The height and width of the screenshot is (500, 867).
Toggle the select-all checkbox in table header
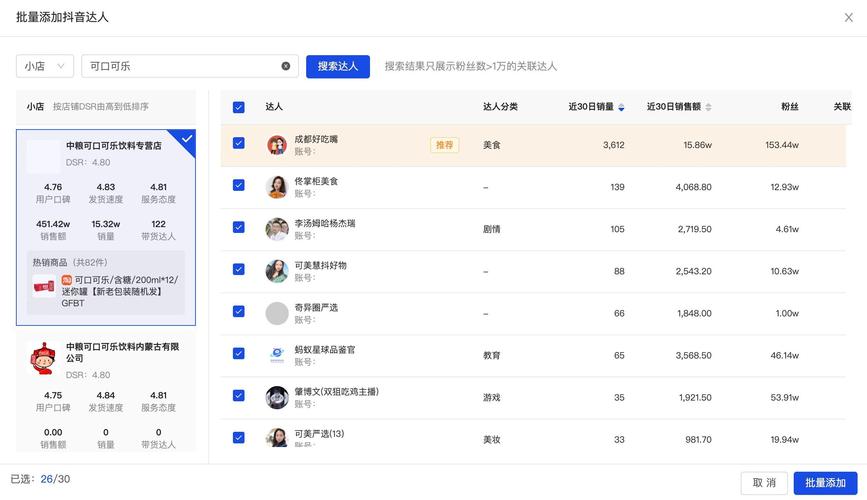click(x=238, y=107)
